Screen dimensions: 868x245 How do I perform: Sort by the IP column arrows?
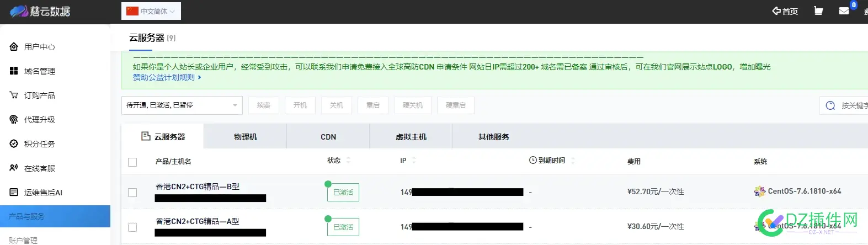pos(414,161)
